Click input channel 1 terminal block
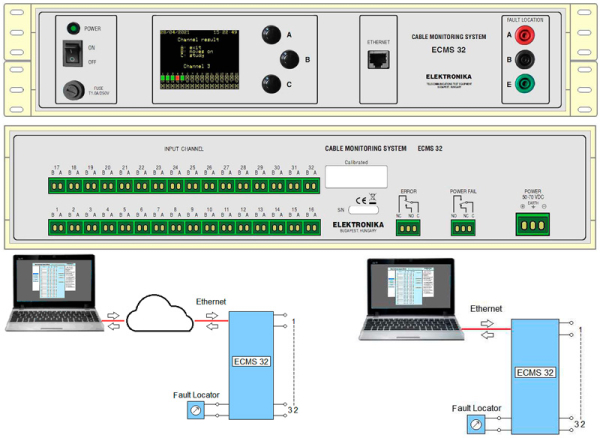 [56, 228]
